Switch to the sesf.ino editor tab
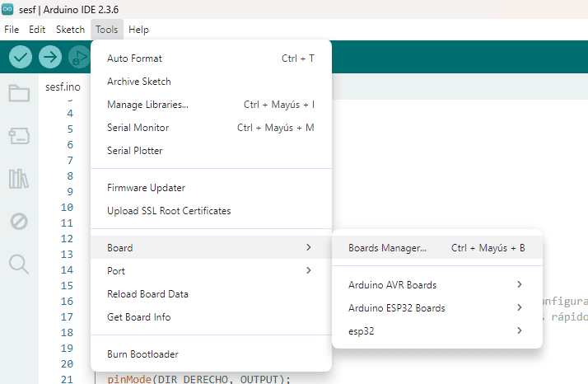Image resolution: width=588 pixels, height=384 pixels. click(x=63, y=87)
